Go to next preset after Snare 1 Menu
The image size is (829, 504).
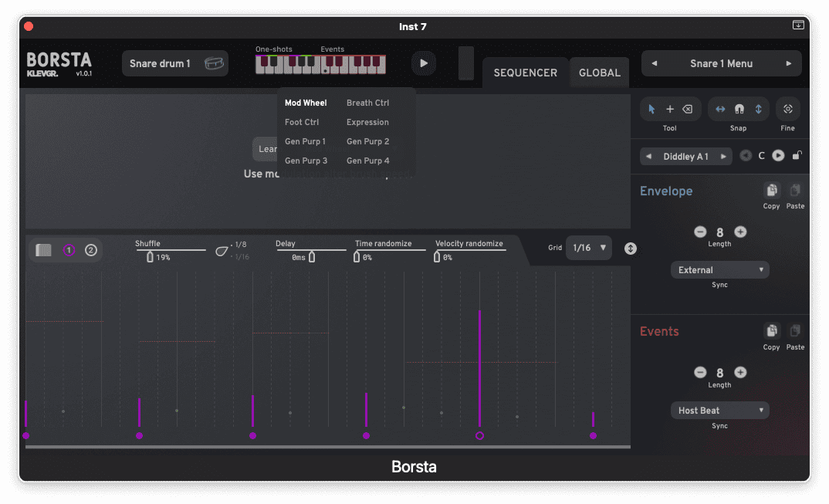[x=788, y=63]
